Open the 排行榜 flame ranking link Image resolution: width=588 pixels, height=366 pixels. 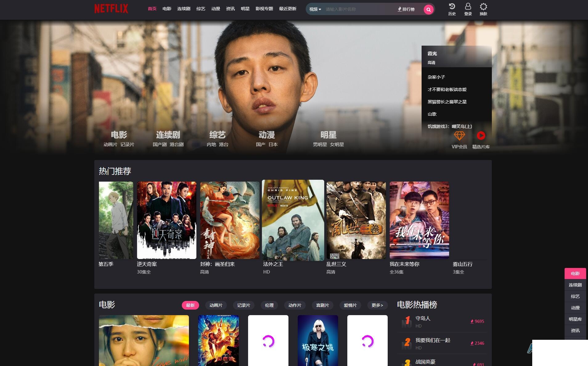click(406, 9)
